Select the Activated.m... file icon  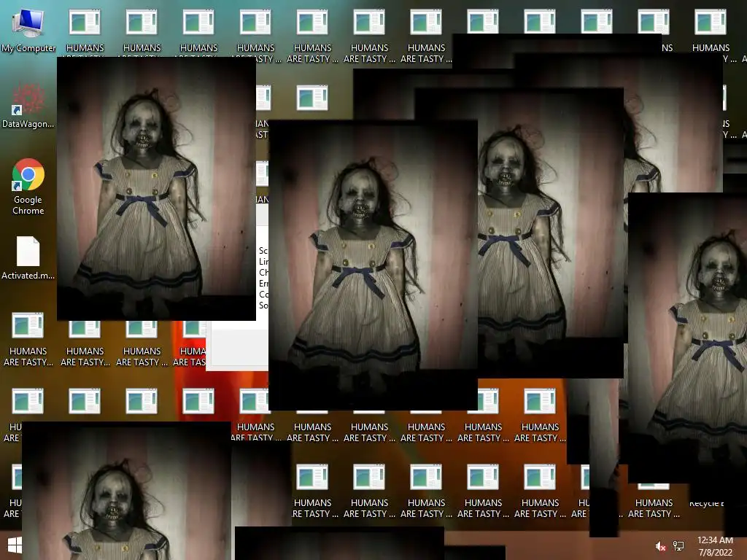[x=28, y=257]
